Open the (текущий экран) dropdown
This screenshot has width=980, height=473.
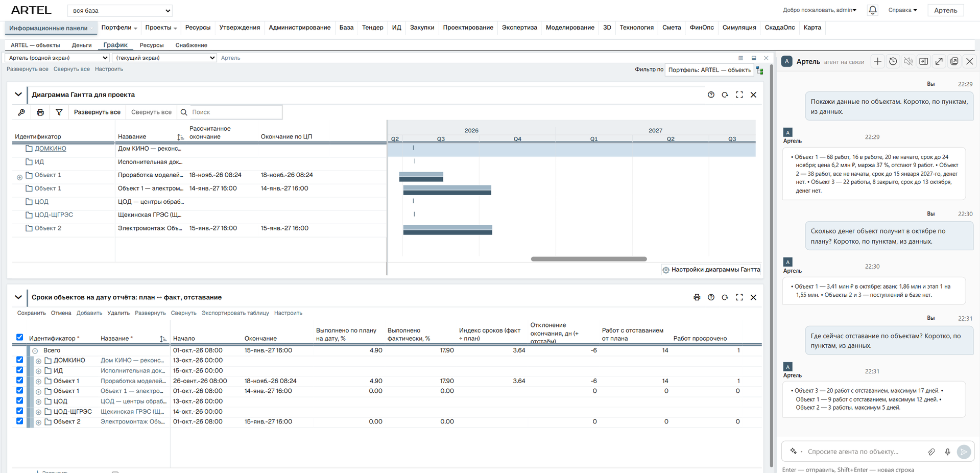point(164,58)
